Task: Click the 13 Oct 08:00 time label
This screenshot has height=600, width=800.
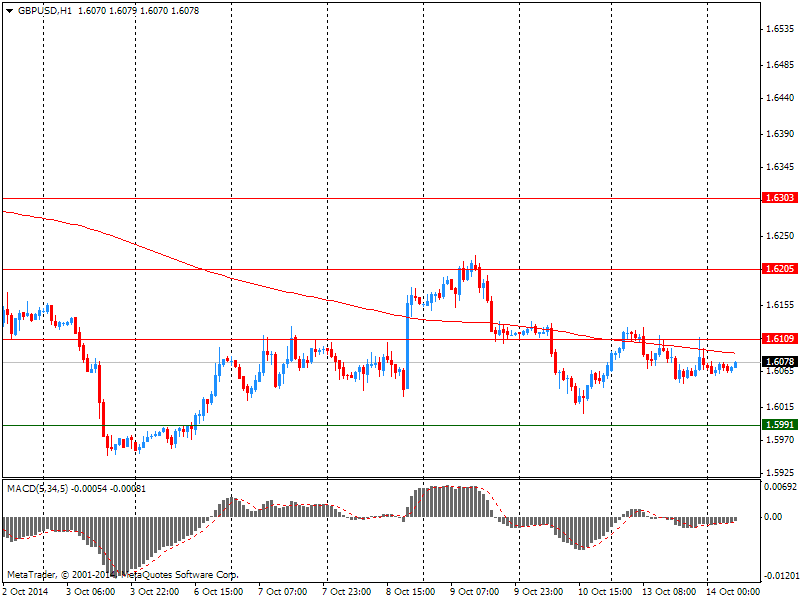Action: (669, 591)
